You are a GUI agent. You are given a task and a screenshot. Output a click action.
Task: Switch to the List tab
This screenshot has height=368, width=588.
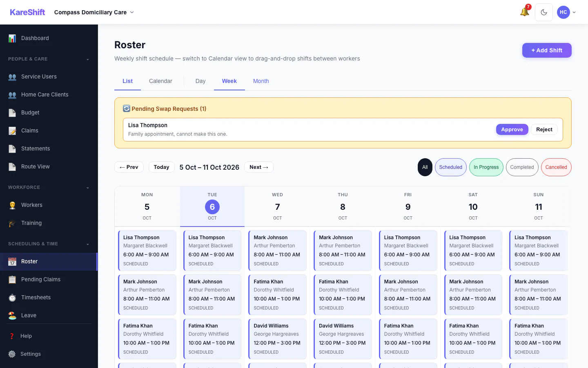(x=127, y=81)
